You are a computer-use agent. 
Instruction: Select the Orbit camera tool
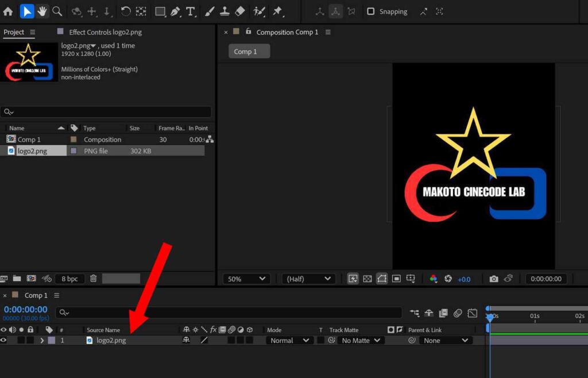[x=76, y=11]
